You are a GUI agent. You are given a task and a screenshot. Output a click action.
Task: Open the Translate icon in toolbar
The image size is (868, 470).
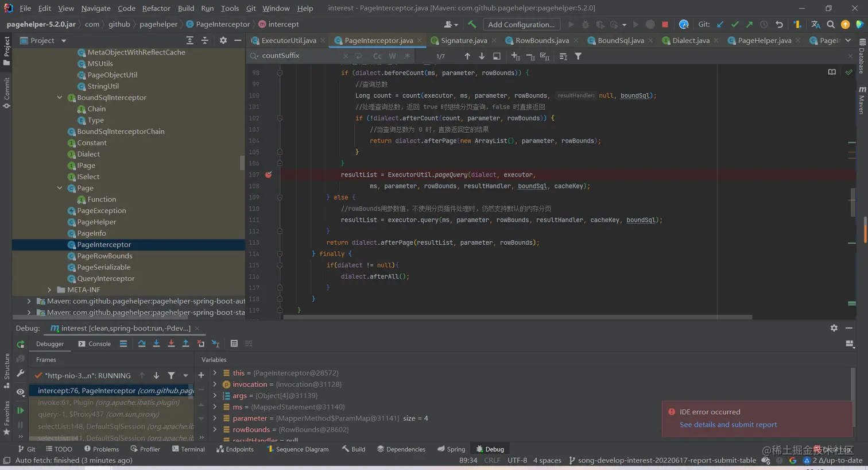click(816, 24)
